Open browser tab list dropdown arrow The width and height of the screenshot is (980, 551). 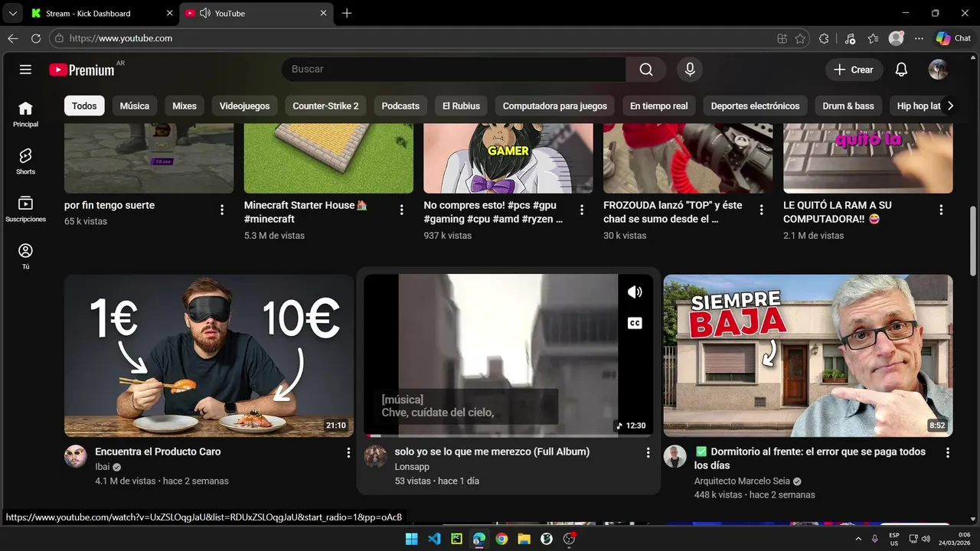(13, 13)
